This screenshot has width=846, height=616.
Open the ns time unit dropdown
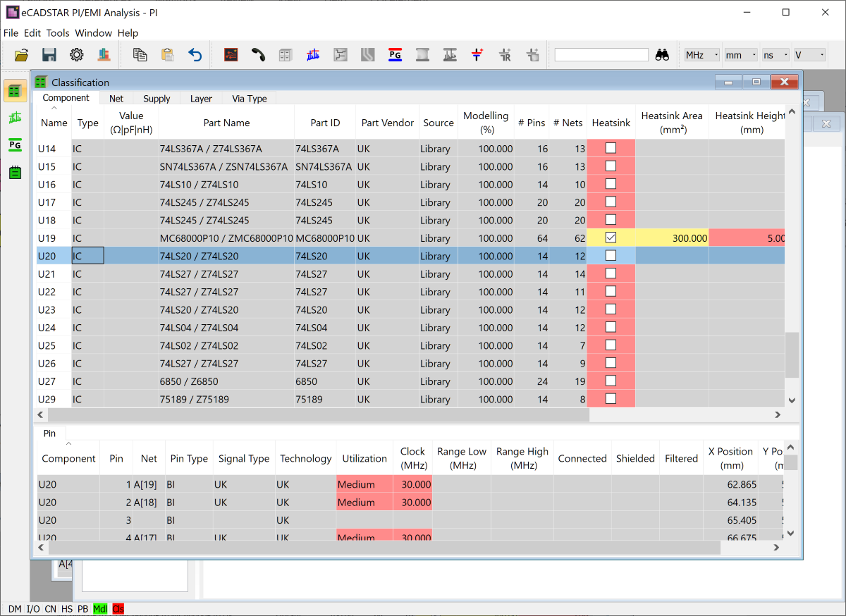point(775,55)
